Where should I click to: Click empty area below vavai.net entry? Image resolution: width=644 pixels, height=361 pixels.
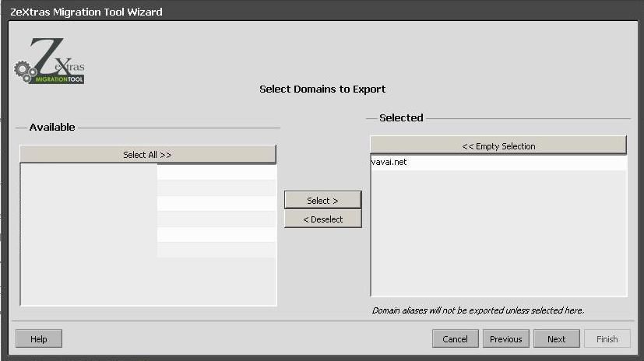[498, 233]
